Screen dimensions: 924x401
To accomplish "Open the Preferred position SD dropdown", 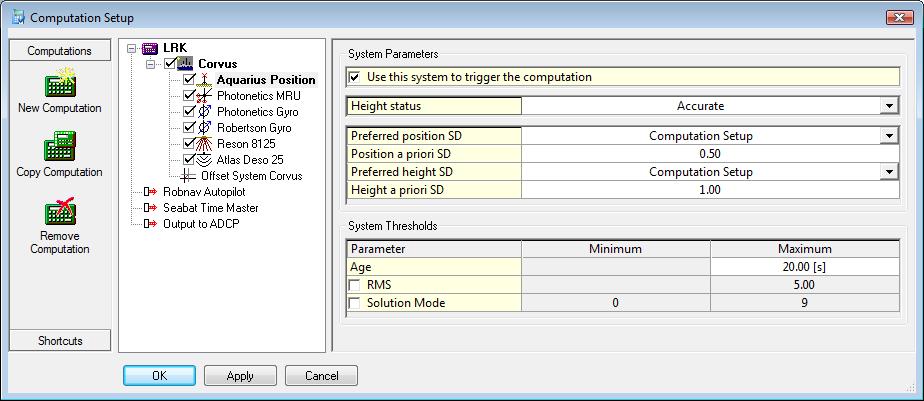I will click(x=889, y=136).
